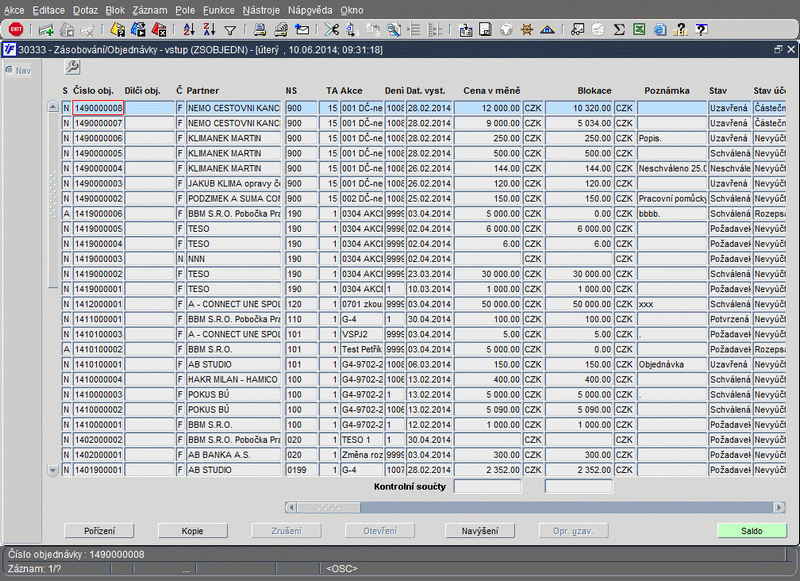Click the scissors cut icon
The image size is (800, 581).
(332, 30)
